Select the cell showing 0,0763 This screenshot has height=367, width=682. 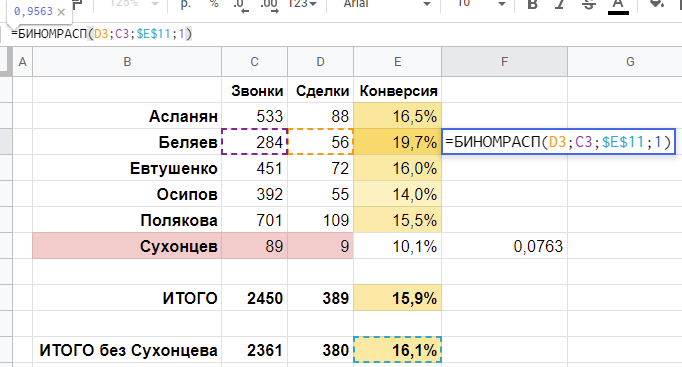click(504, 246)
